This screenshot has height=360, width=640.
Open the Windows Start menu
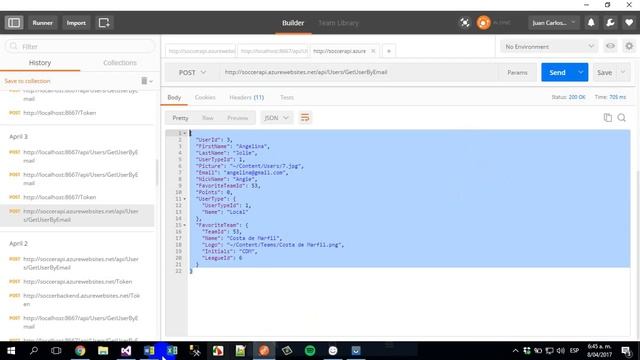pos(11,351)
